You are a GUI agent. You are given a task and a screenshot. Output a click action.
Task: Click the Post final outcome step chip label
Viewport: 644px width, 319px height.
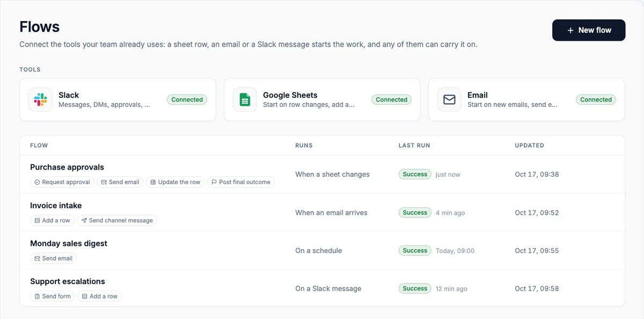(x=245, y=182)
